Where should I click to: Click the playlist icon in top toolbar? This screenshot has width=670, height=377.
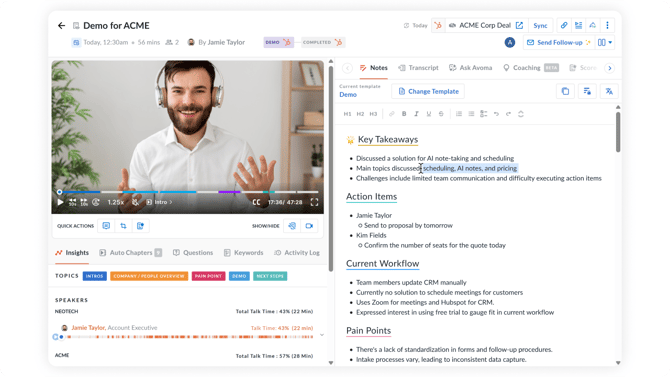[579, 25]
